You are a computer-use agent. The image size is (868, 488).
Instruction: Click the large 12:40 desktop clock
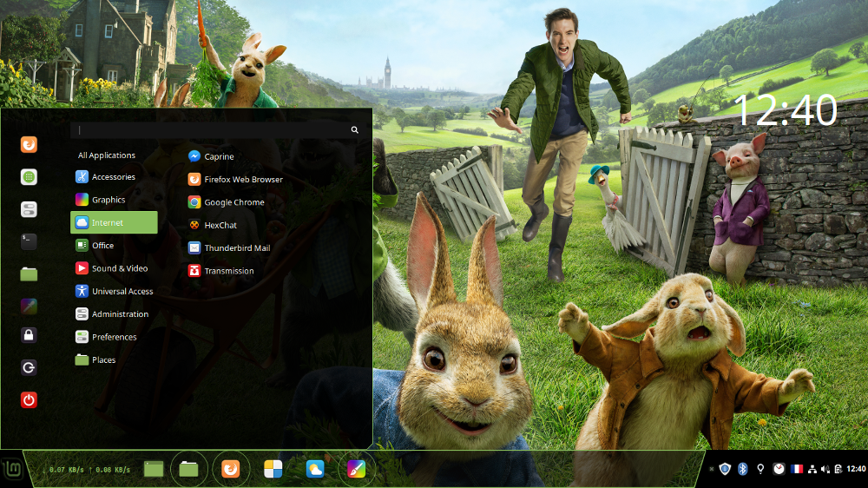pos(786,111)
